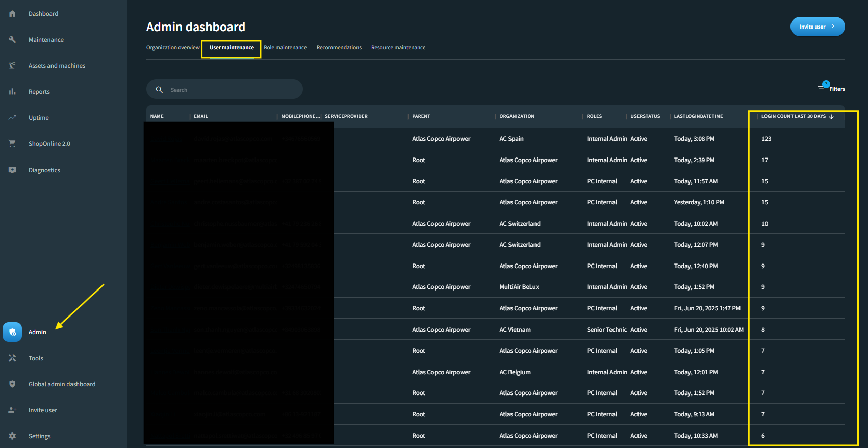Click the Assets and machines icon

(12, 66)
